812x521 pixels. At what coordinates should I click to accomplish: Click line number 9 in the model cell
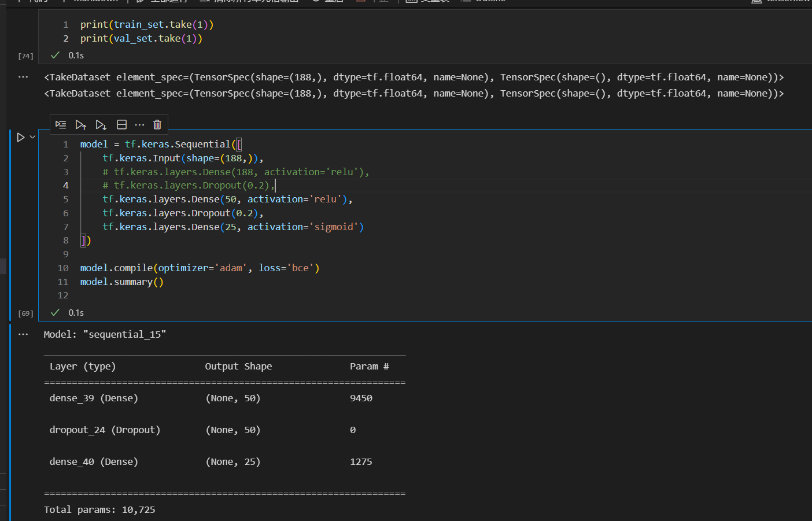point(65,254)
